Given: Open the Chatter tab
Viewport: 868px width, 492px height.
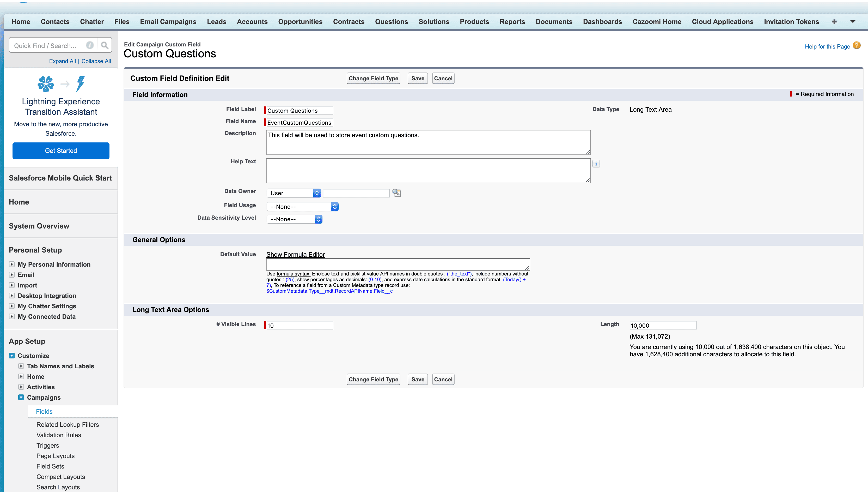Looking at the screenshot, I should [92, 22].
